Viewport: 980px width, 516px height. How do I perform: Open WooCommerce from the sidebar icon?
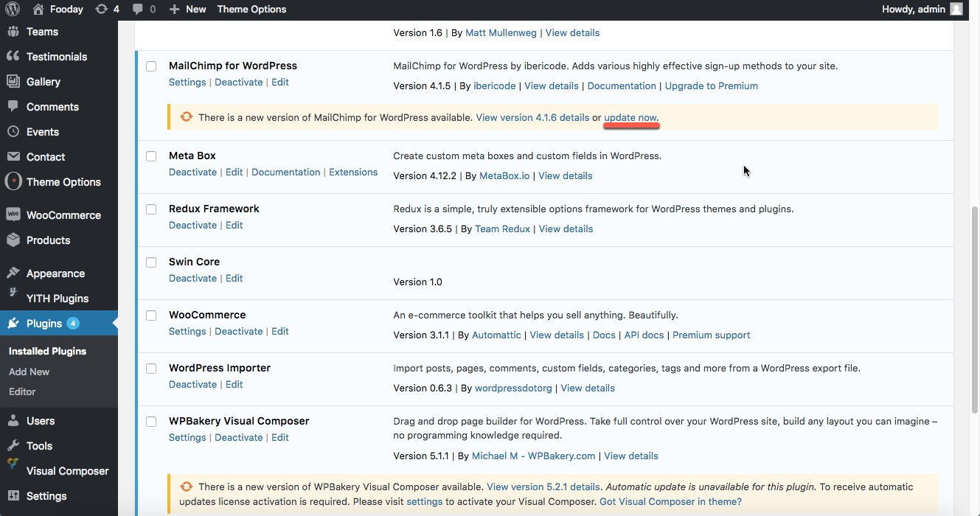pyautogui.click(x=13, y=215)
